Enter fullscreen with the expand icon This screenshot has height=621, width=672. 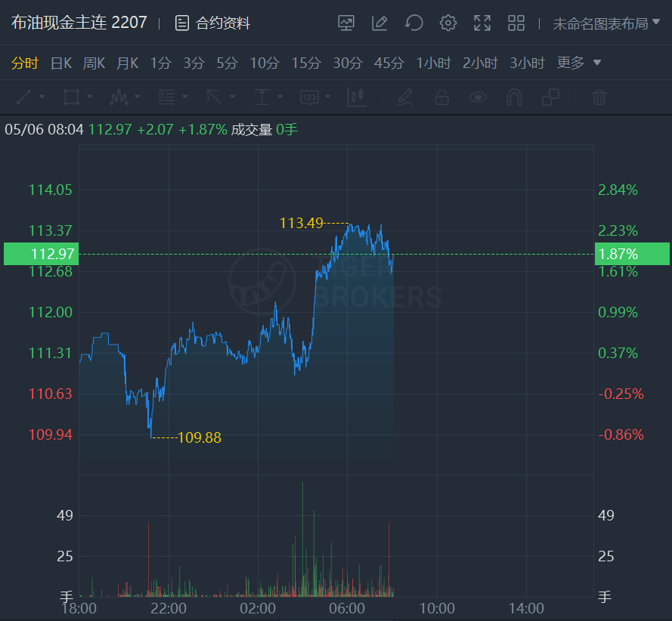(x=482, y=23)
